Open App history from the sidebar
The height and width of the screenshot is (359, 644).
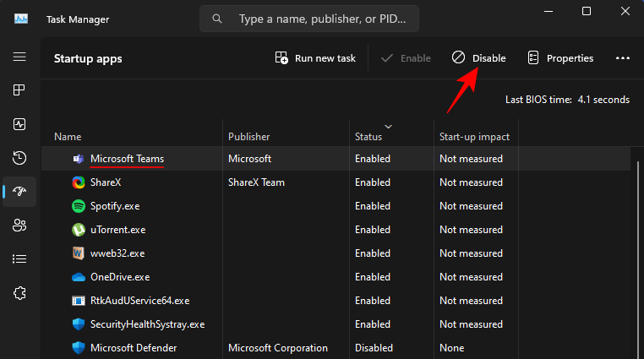tap(19, 158)
